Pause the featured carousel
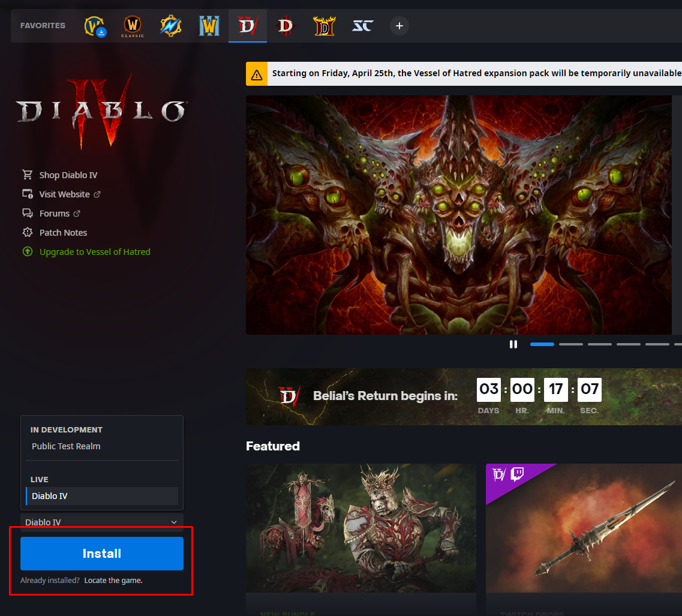682x616 pixels. pyautogui.click(x=513, y=344)
